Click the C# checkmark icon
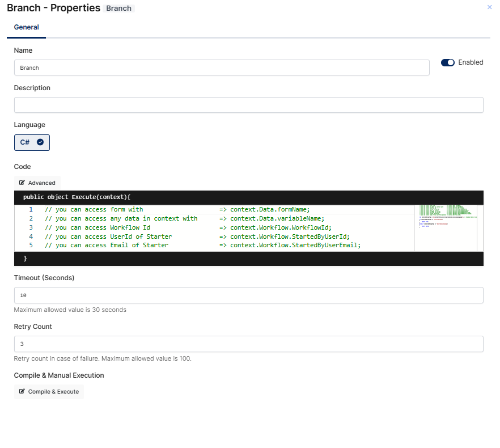The width and height of the screenshot is (500, 448). point(40,142)
